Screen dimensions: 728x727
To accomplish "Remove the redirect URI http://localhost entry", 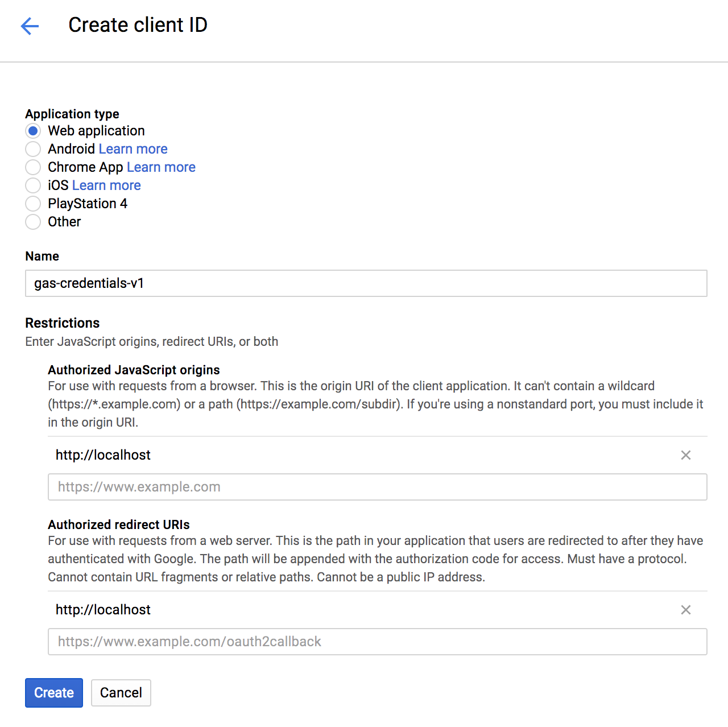I will pos(686,610).
